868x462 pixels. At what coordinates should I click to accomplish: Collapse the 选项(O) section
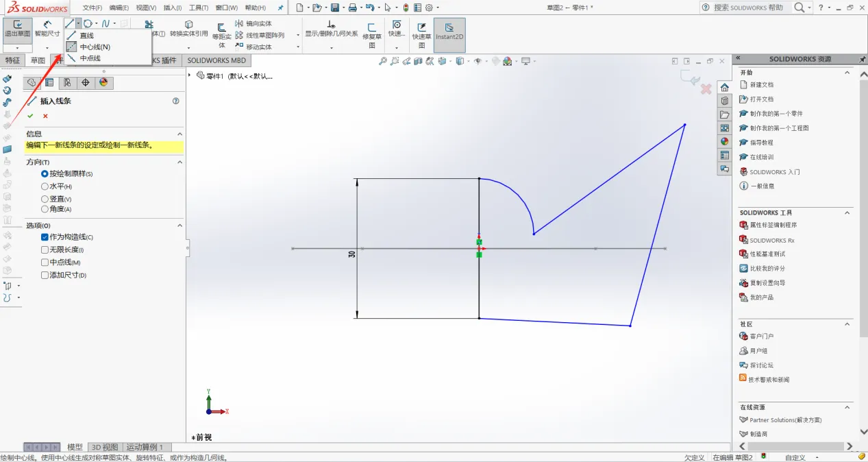180,226
